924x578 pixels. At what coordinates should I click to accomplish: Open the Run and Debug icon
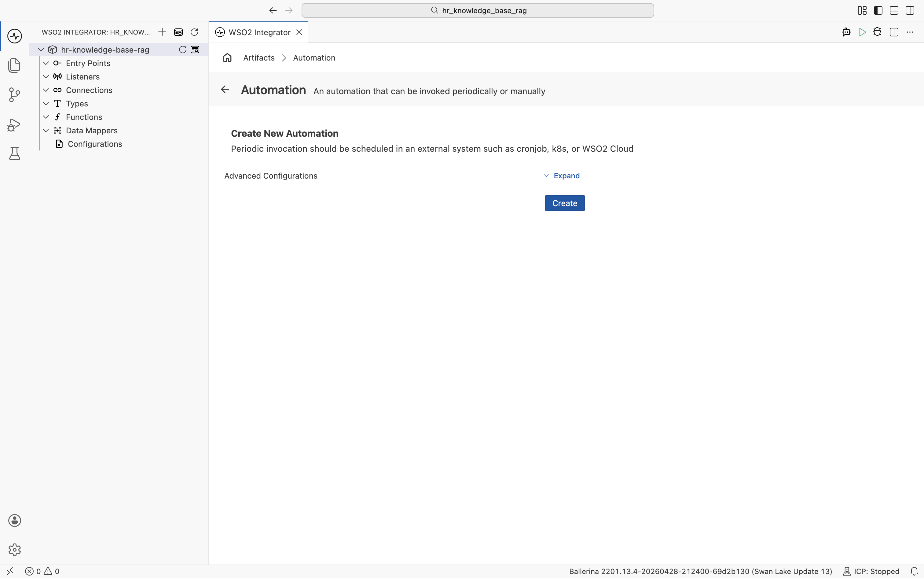click(x=14, y=125)
